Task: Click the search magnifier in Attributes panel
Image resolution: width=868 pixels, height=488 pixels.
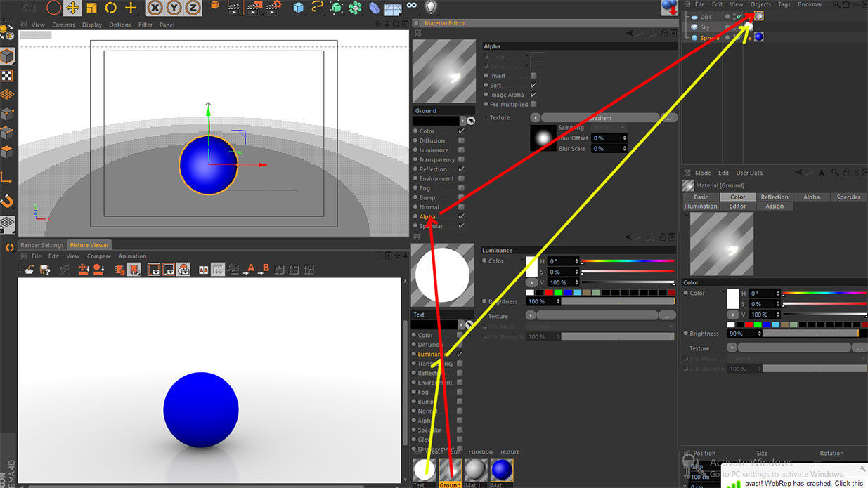Action: (834, 173)
